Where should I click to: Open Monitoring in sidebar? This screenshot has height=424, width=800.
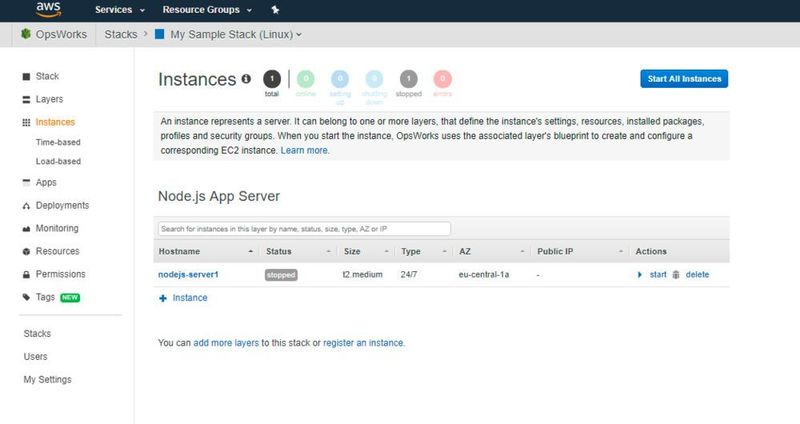[x=57, y=228]
